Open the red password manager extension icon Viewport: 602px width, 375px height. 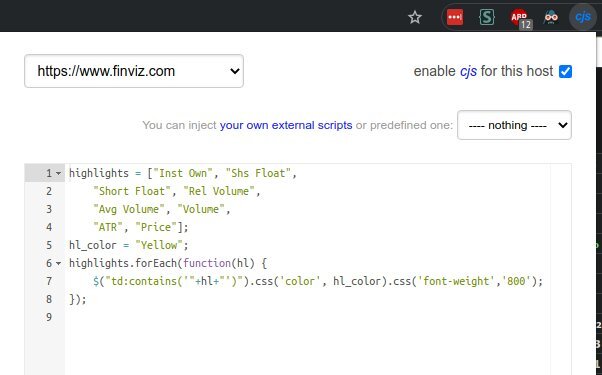[455, 17]
